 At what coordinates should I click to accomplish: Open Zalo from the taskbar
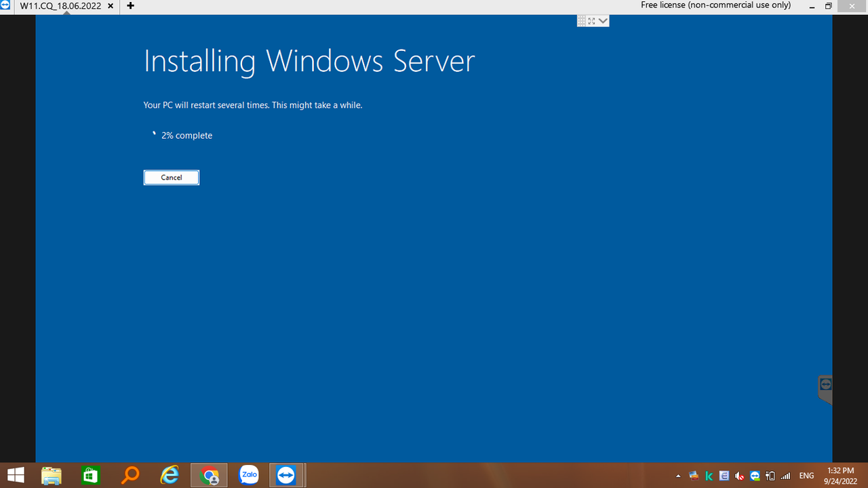(249, 475)
